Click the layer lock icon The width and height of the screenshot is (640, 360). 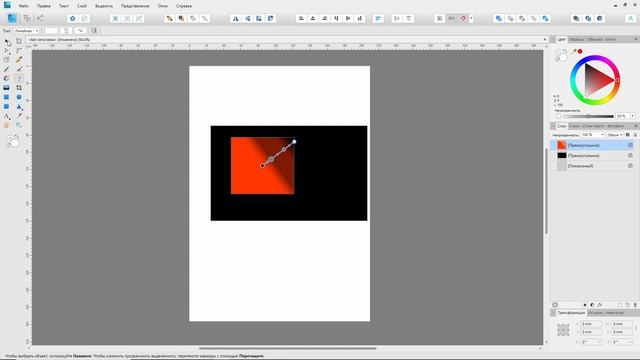(635, 135)
